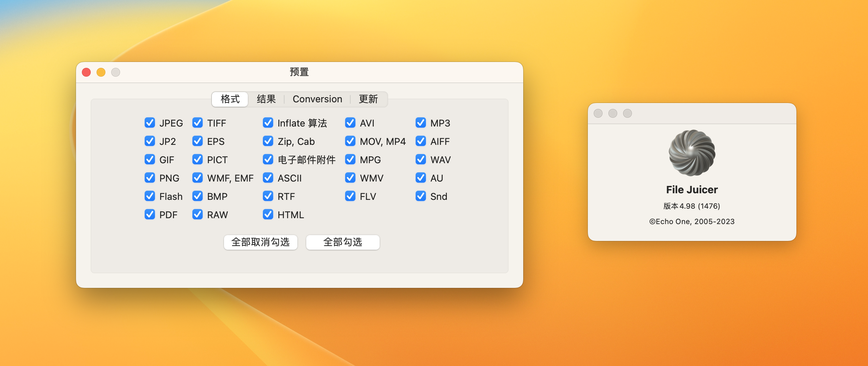Toggle the PDF checkbox
868x366 pixels.
[x=150, y=215]
